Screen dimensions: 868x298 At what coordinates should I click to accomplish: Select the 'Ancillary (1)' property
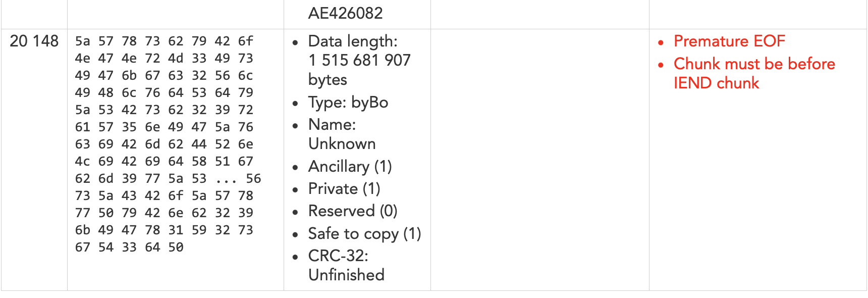coord(350,166)
